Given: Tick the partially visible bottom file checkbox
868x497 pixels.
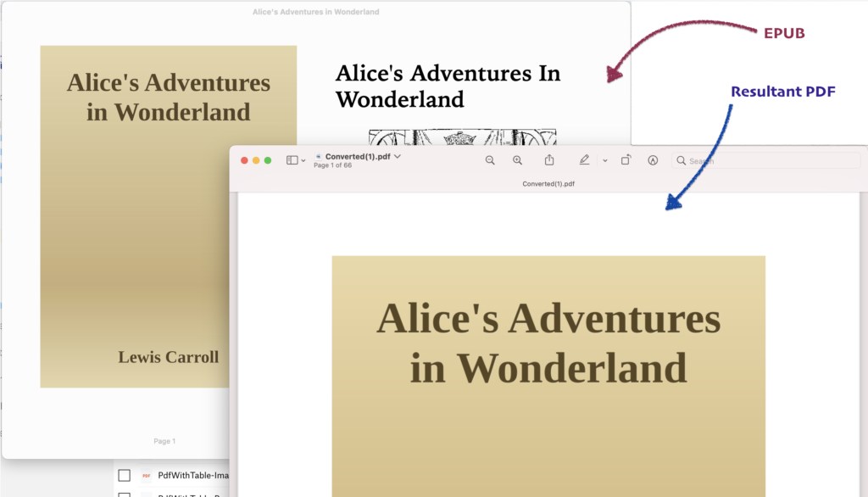Looking at the screenshot, I should (x=124, y=494).
